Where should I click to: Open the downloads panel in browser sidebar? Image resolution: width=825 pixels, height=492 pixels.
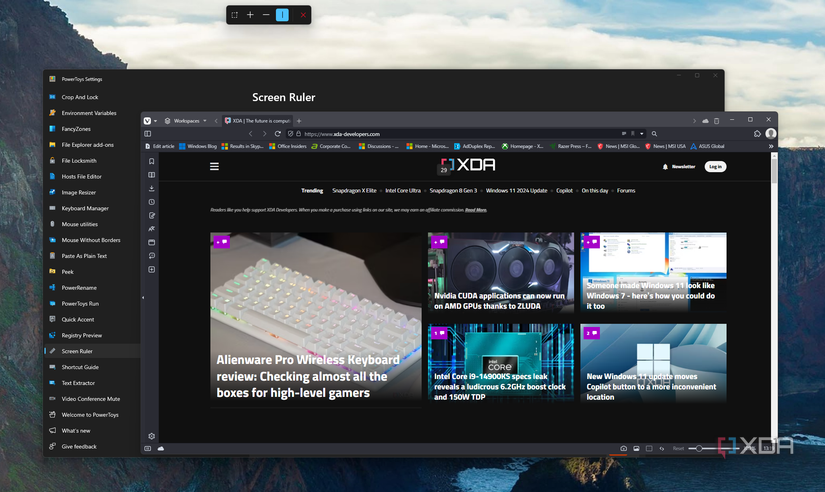pos(152,188)
